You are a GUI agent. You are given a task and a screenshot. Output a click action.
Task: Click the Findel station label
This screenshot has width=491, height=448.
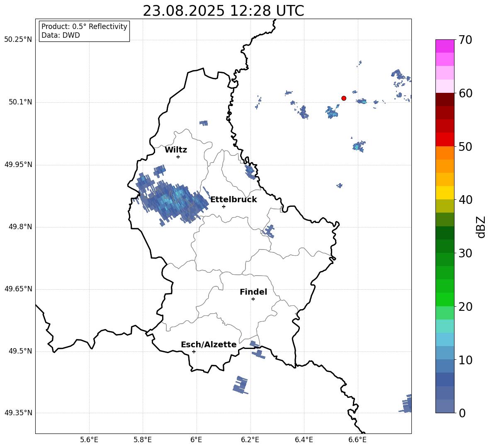pos(253,292)
